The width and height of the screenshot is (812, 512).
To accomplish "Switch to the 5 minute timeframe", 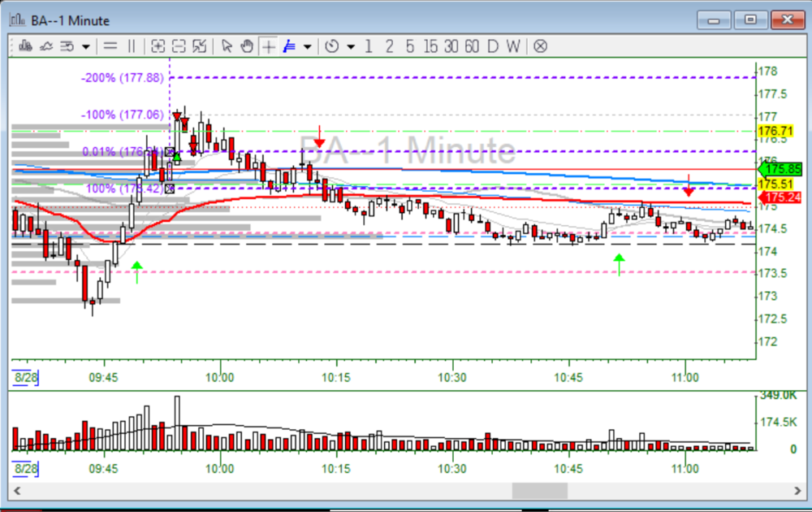I will (409, 46).
